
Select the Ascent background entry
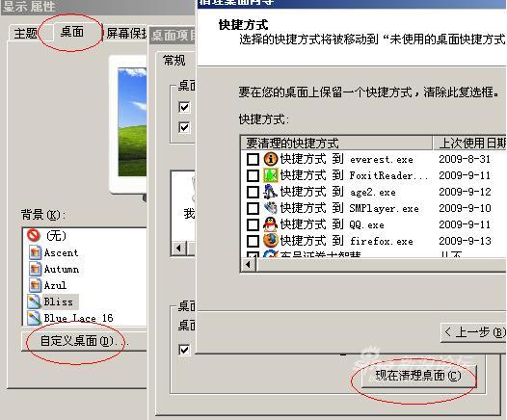61,252
